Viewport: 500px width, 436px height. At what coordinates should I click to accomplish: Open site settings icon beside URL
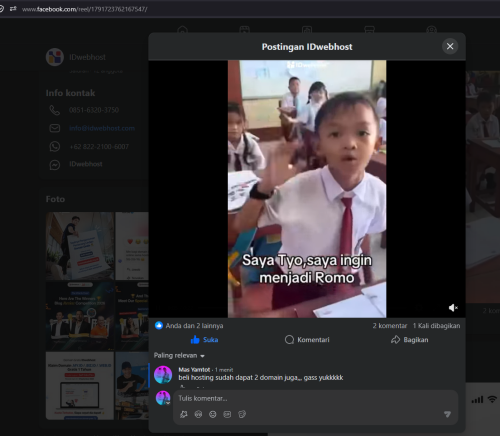point(13,9)
